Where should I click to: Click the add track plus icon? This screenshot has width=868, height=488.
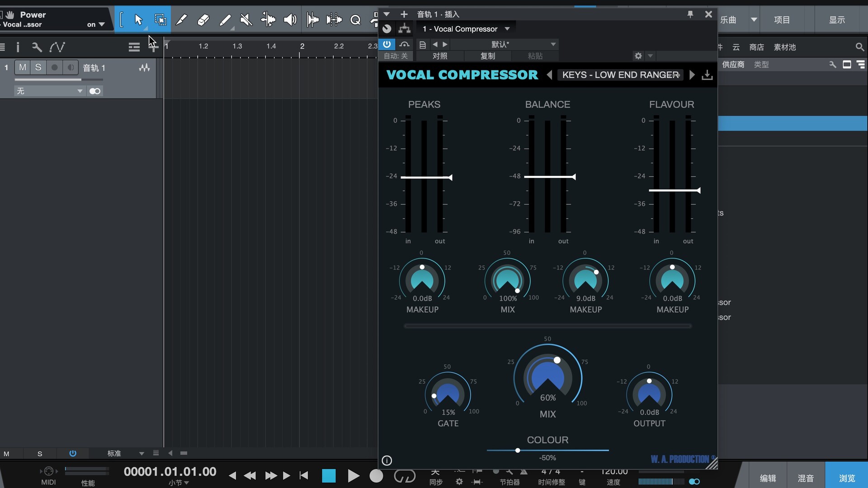[x=154, y=47]
